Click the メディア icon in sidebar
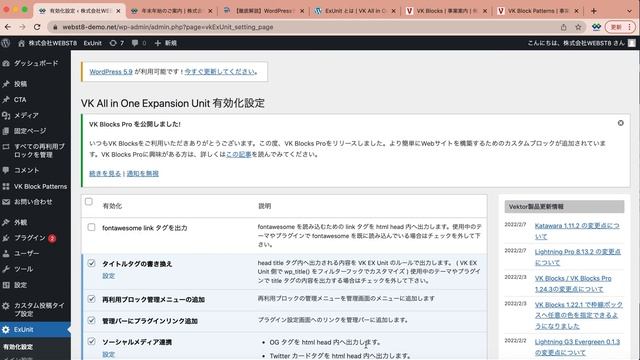Viewport: 640px width, 360px height. [x=6, y=116]
